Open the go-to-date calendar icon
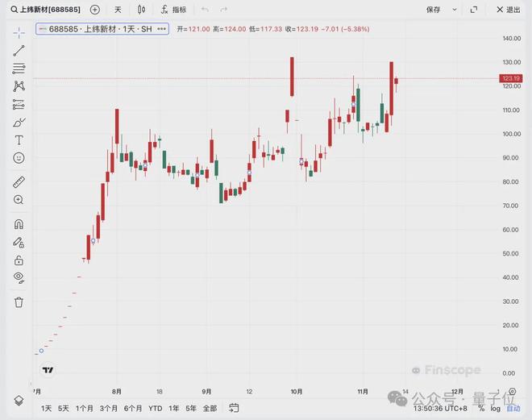 (234, 408)
